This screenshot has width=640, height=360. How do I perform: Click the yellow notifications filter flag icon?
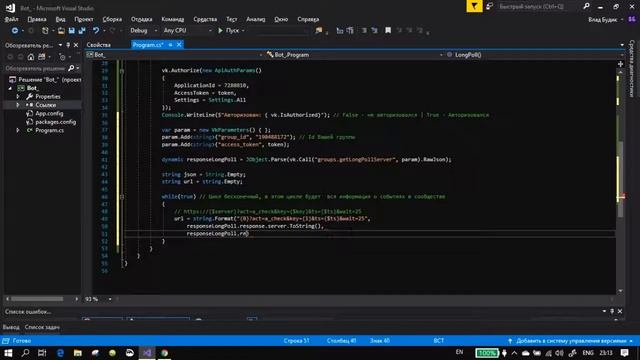click(x=474, y=6)
